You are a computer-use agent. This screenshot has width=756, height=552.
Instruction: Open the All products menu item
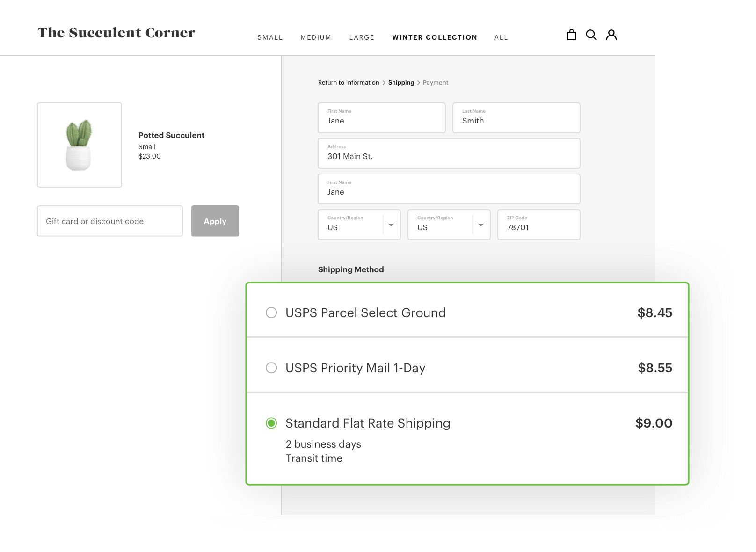tap(501, 37)
